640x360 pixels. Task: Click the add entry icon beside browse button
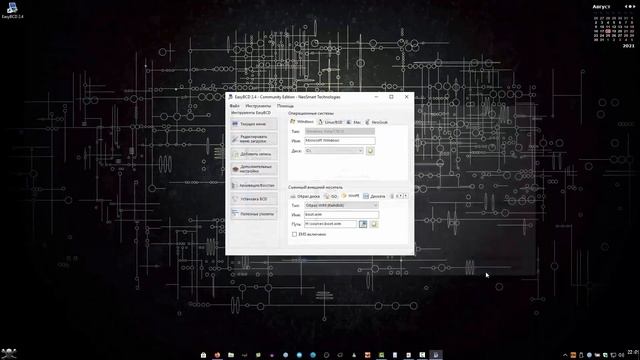pyautogui.click(x=374, y=224)
